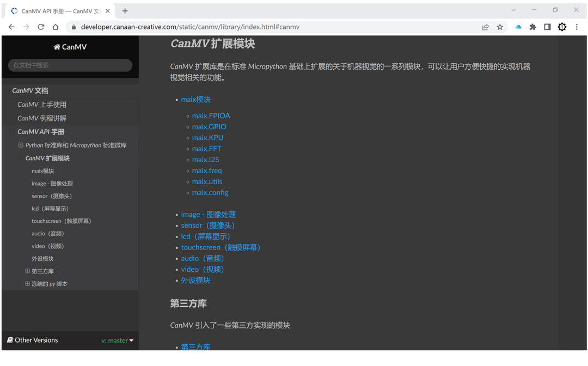Open browser home page
Viewport: 588px width, 366px height.
[56, 27]
